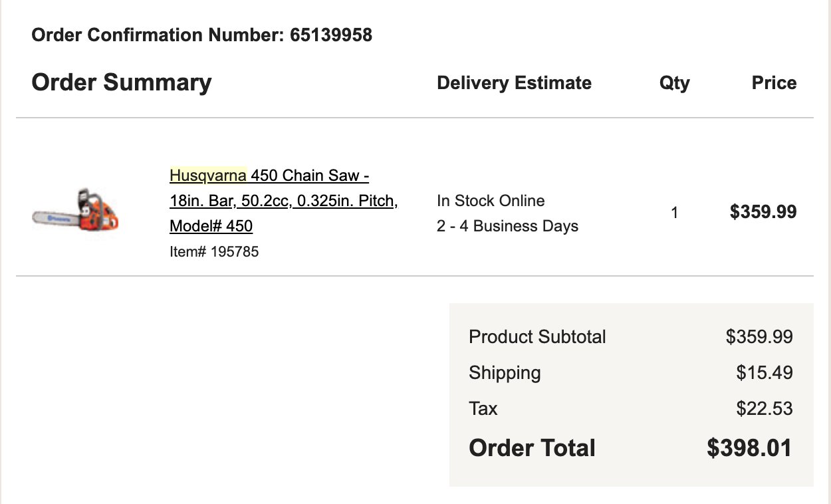The image size is (831, 504).
Task: Click the order total amount $398.01
Action: pyautogui.click(x=749, y=447)
